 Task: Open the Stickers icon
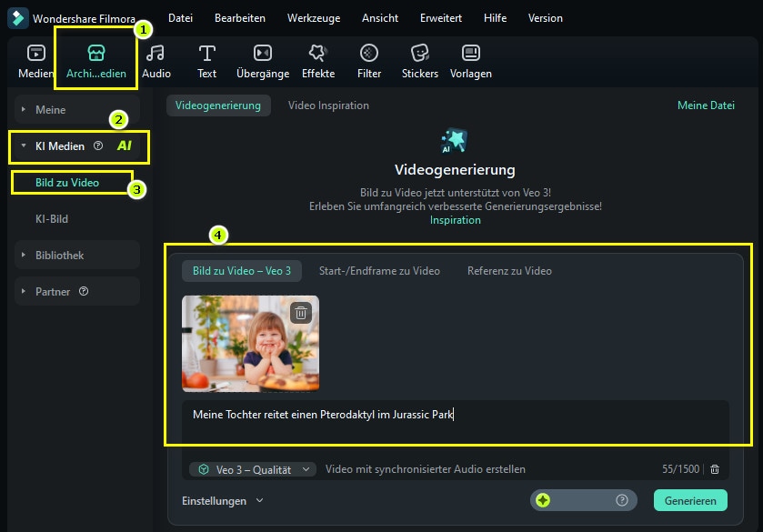pos(419,53)
